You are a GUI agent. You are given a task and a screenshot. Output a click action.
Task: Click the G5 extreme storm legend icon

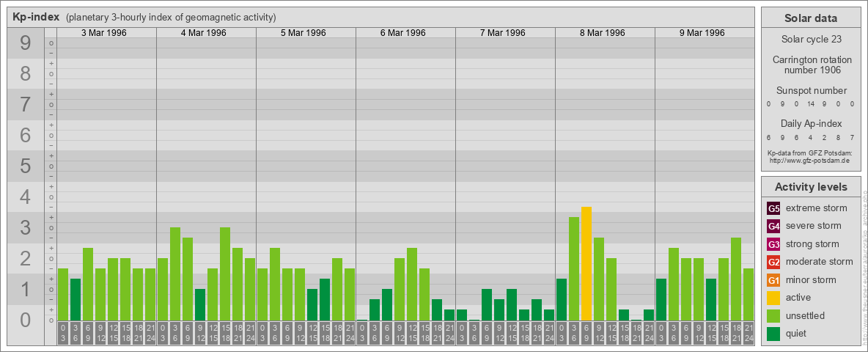click(773, 209)
